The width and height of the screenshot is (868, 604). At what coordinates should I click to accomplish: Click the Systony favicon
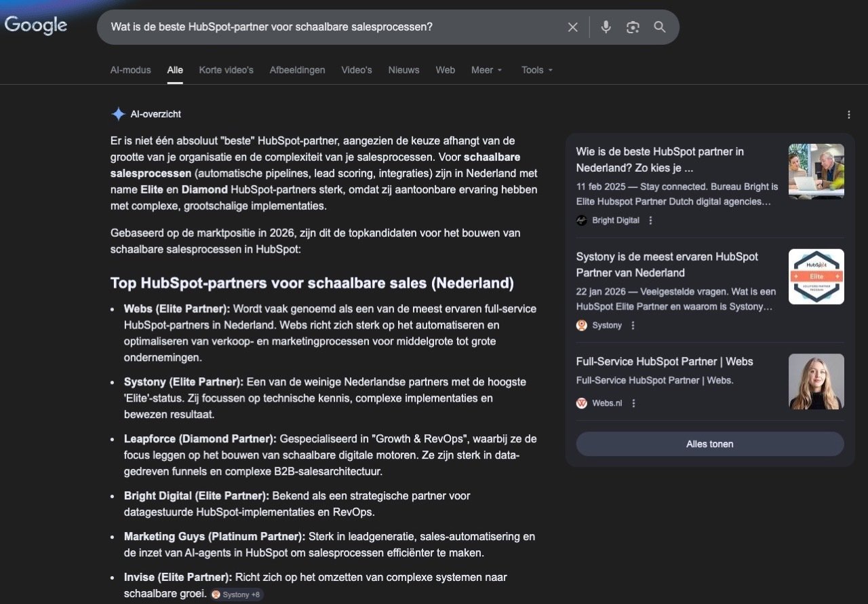tap(581, 325)
